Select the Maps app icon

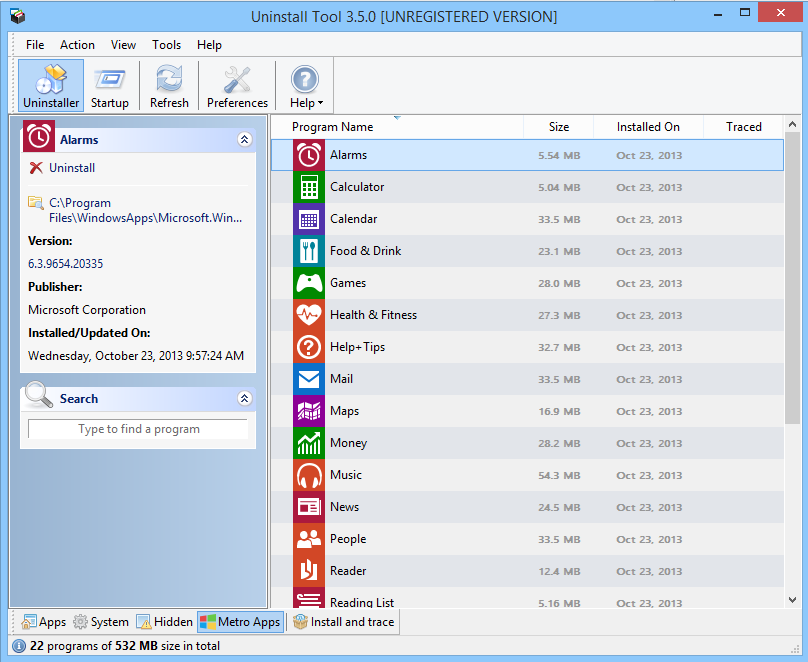309,411
